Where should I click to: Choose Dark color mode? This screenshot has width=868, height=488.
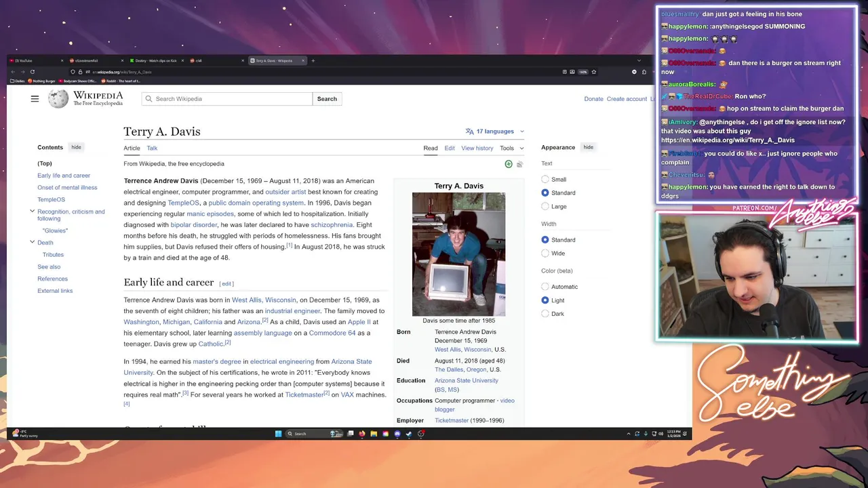(545, 314)
